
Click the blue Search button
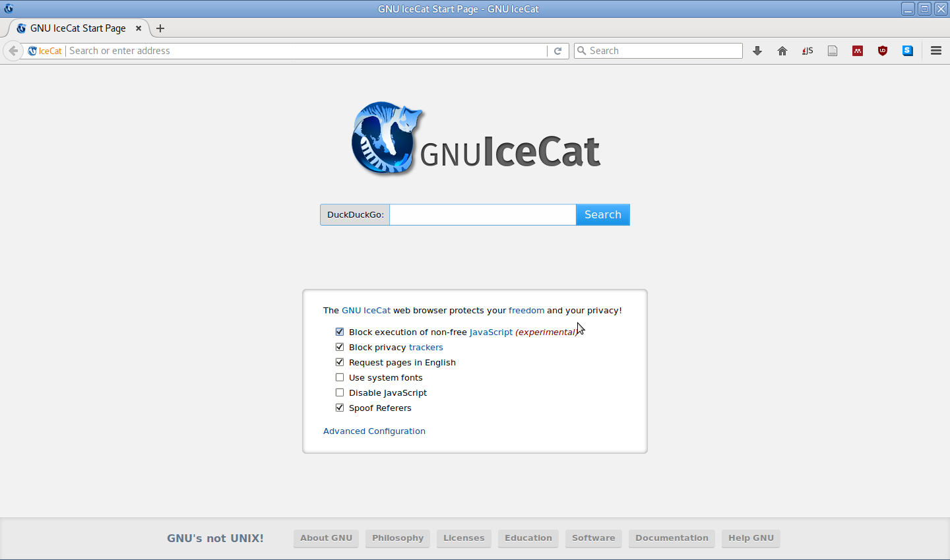tap(603, 214)
